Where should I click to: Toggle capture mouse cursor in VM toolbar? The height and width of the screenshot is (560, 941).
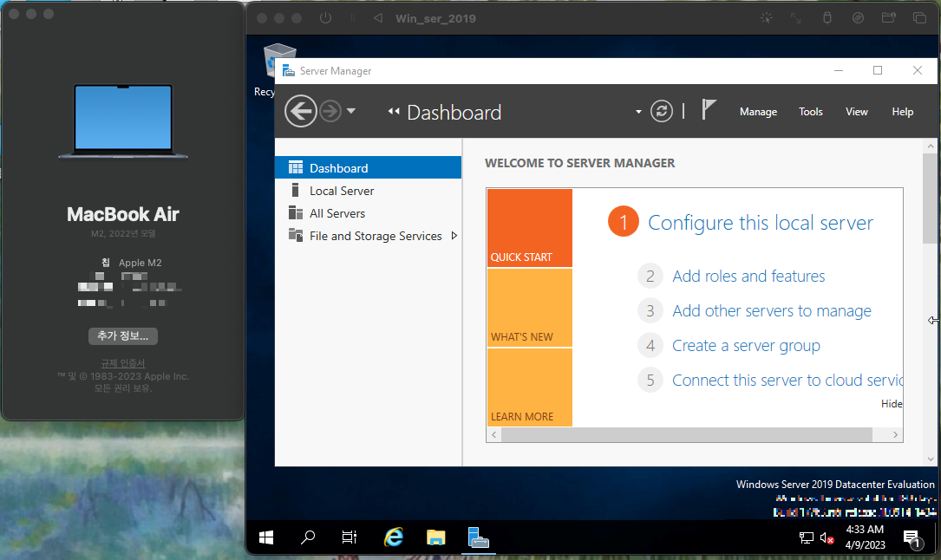767,18
